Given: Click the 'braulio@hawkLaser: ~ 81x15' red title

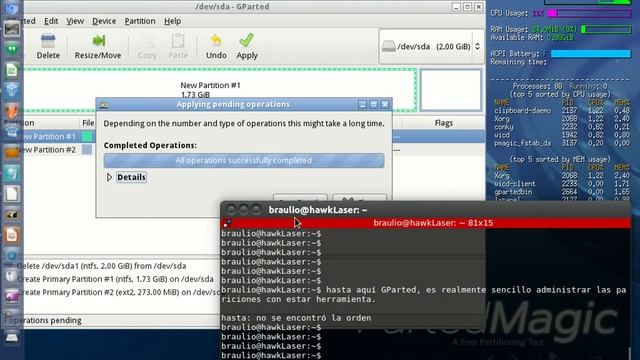Looking at the screenshot, I should 433,223.
